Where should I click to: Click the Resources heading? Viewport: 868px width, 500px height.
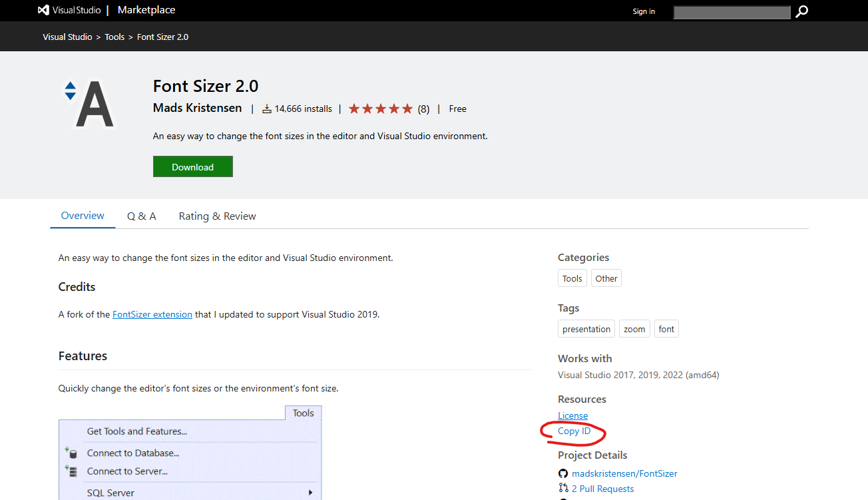582,399
